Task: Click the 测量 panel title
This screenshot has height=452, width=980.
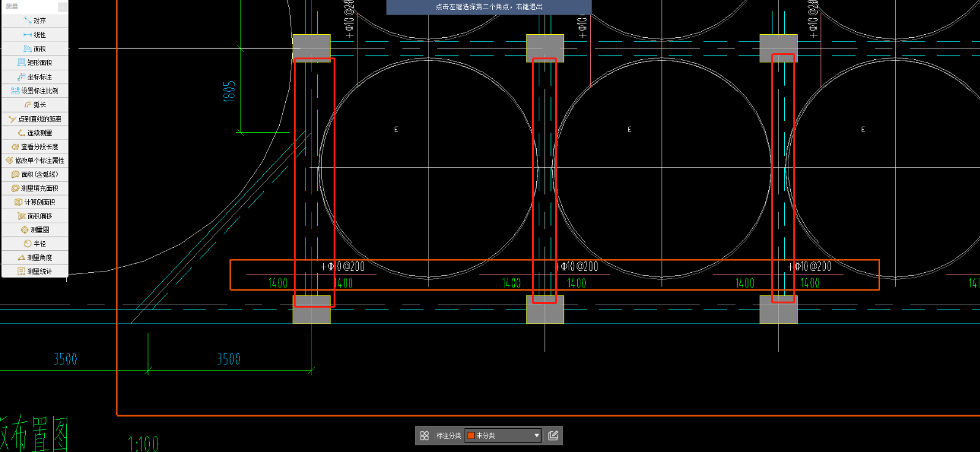Action: pyautogui.click(x=12, y=6)
